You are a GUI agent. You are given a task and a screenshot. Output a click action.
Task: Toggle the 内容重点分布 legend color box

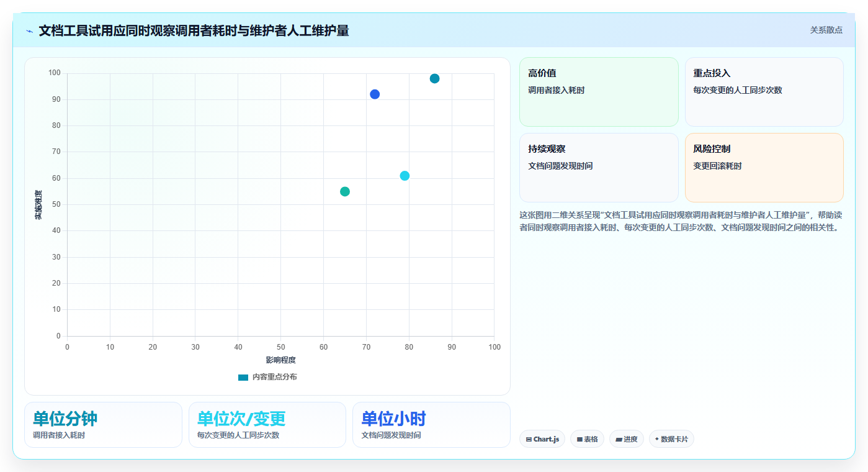click(x=243, y=378)
